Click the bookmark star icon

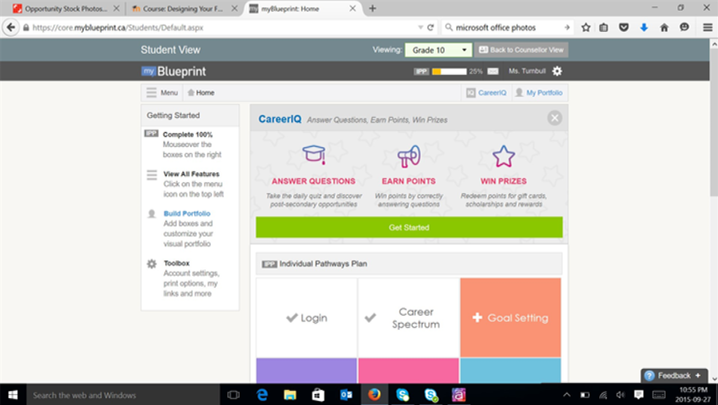click(x=586, y=27)
